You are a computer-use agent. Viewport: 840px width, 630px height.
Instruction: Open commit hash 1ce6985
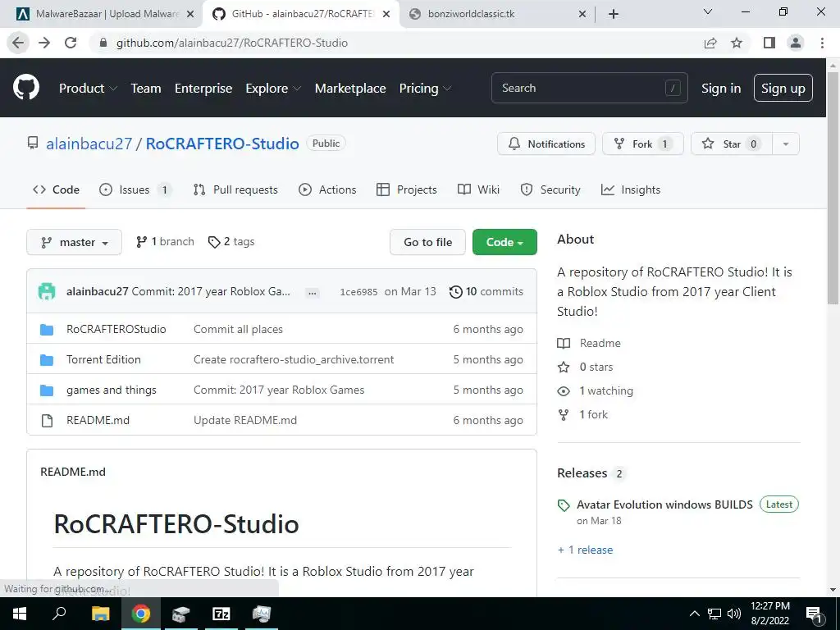358,292
